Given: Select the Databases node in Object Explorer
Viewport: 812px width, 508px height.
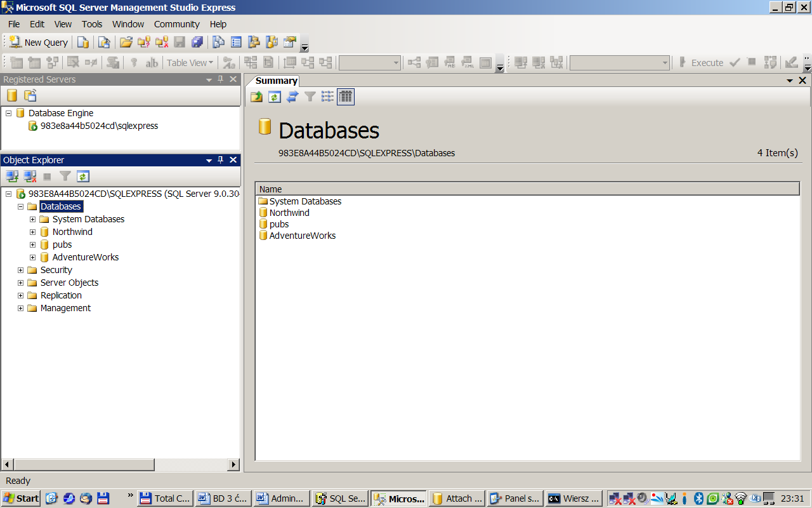Looking at the screenshot, I should point(61,206).
